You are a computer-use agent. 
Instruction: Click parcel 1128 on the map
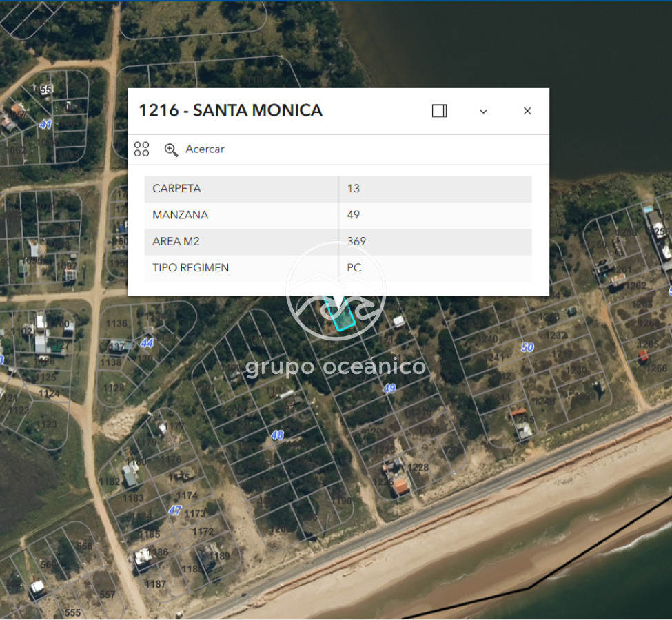tap(114, 388)
